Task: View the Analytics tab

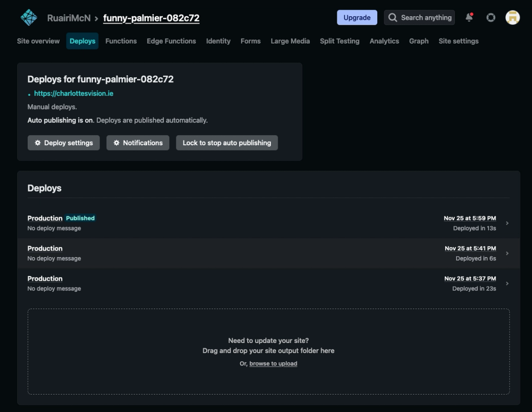Action: click(x=384, y=41)
